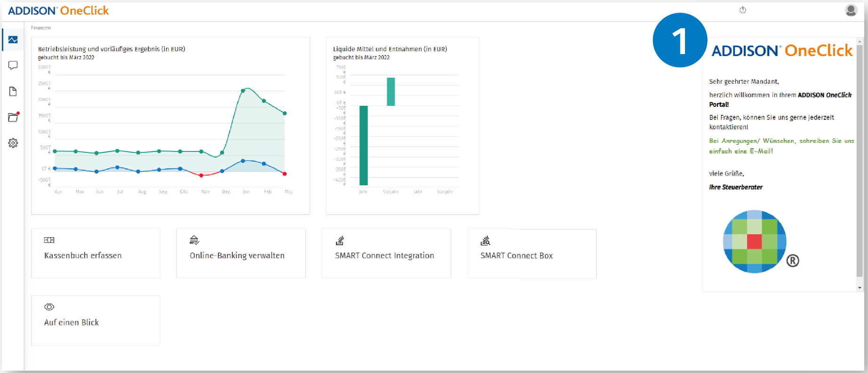The width and height of the screenshot is (868, 373).
Task: Open the Online-Banking verwalten tile
Action: [x=241, y=254]
